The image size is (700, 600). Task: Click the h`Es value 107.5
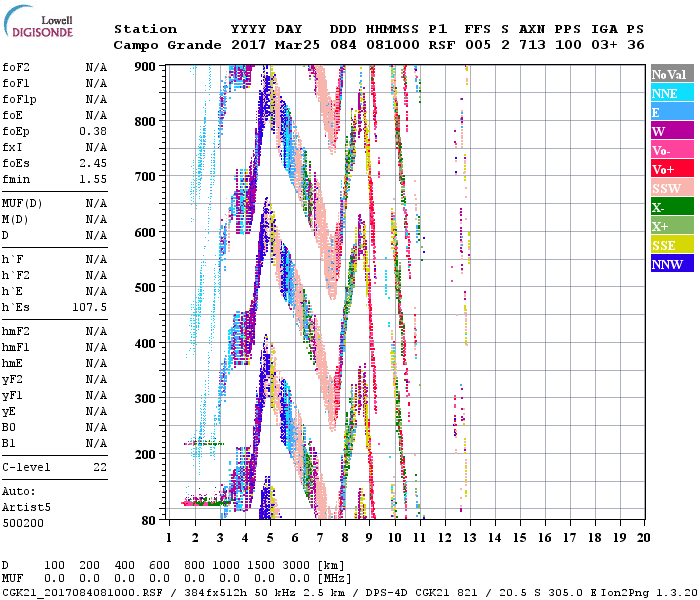[90, 308]
